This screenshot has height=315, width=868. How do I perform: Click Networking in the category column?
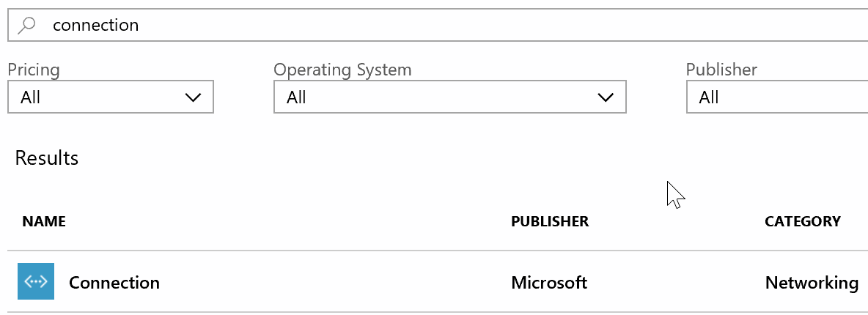(812, 283)
